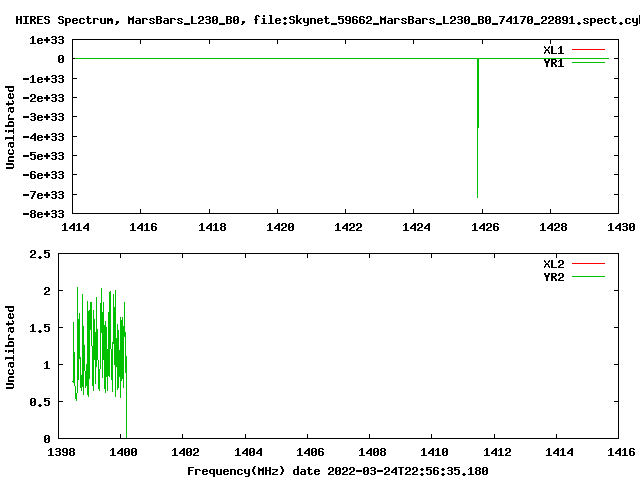Click the deep negative spike near 1426 MHz

click(x=478, y=128)
